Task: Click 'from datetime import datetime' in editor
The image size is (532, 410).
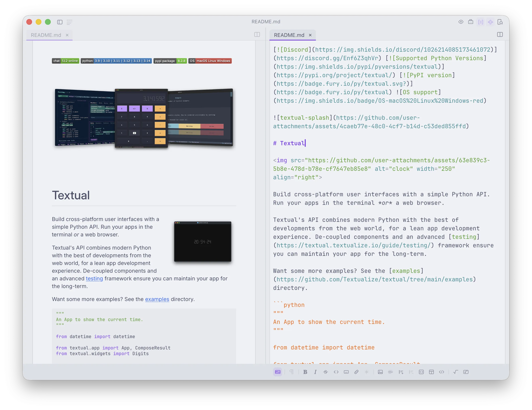Action: coord(324,347)
